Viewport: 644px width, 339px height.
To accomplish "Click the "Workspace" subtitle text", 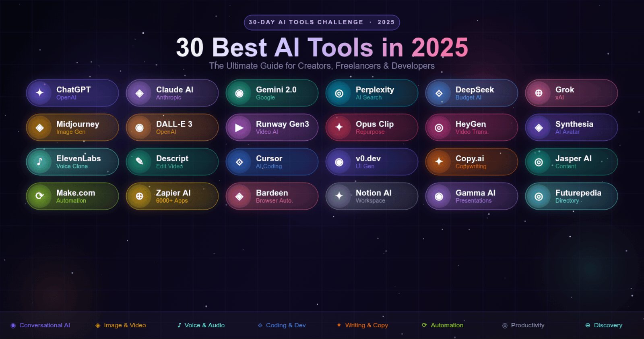I will tap(370, 200).
